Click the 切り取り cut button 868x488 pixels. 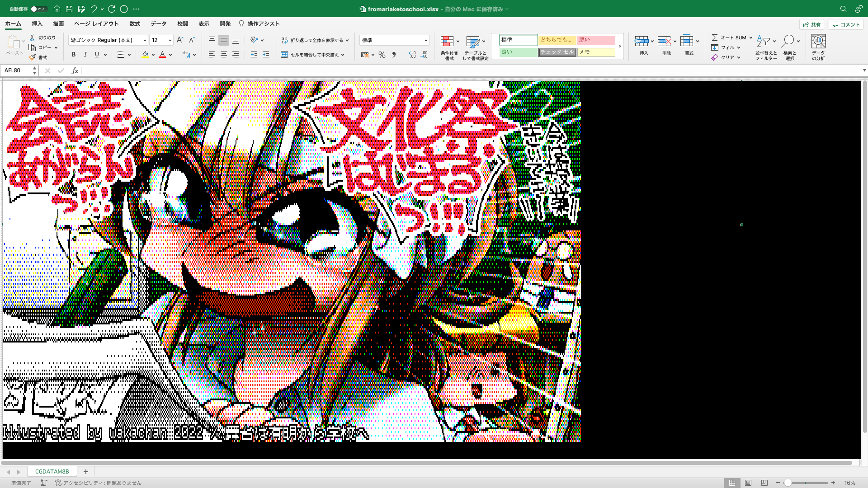pos(42,38)
